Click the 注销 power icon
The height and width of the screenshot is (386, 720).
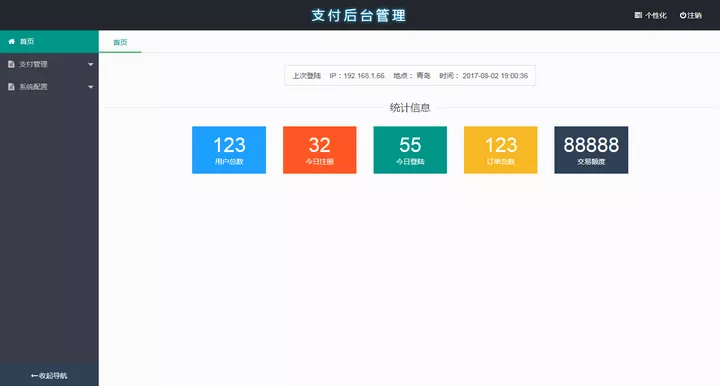coord(683,15)
